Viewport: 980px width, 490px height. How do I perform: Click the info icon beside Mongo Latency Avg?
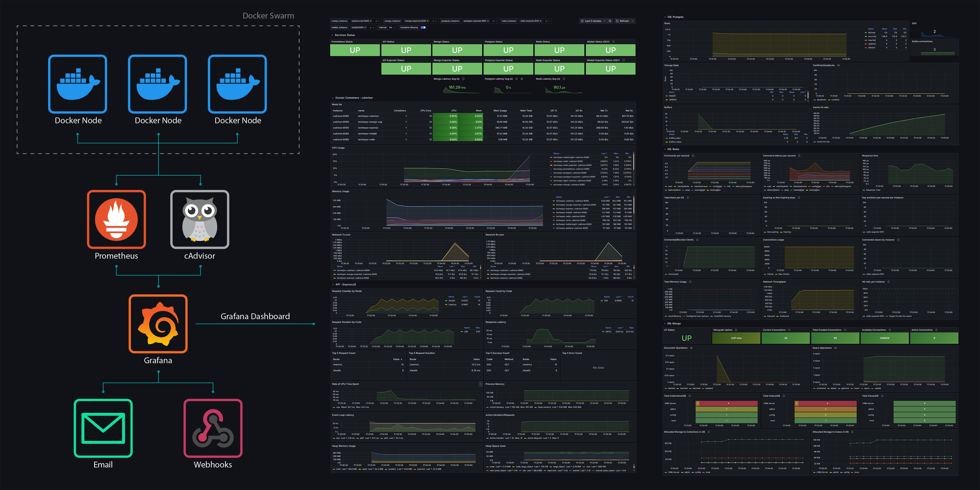coord(463,79)
